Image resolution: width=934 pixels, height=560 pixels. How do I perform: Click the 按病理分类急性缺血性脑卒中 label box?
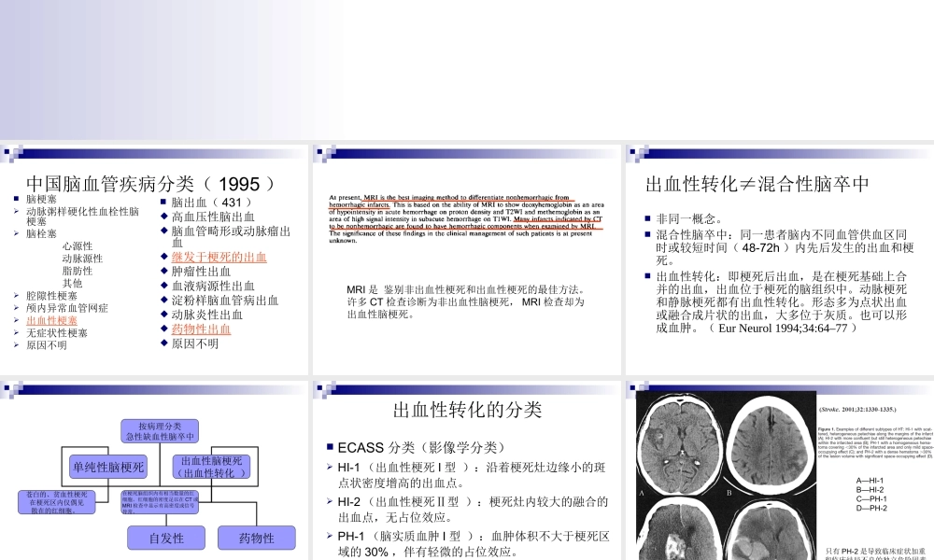pyautogui.click(x=160, y=430)
